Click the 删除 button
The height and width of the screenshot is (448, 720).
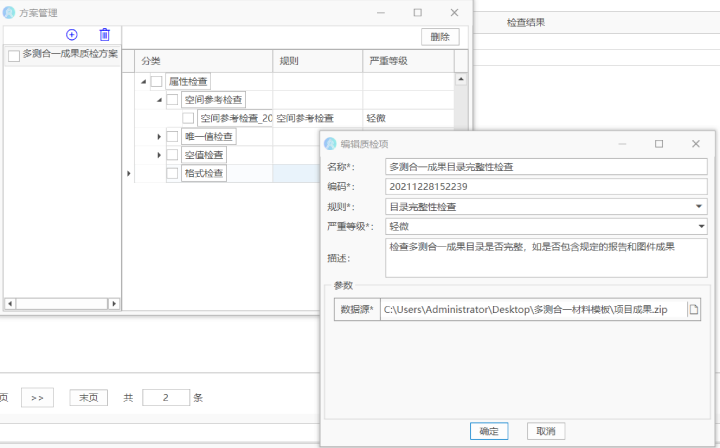[440, 37]
